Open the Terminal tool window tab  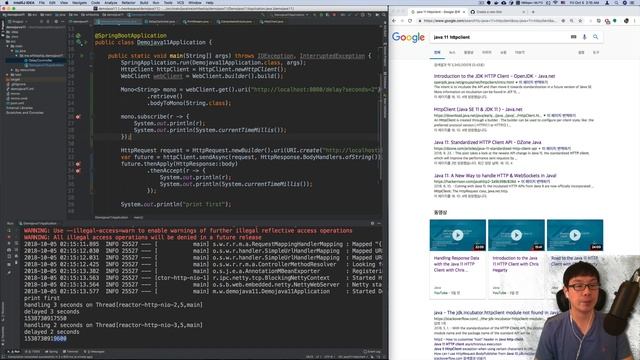pyautogui.click(x=72, y=351)
